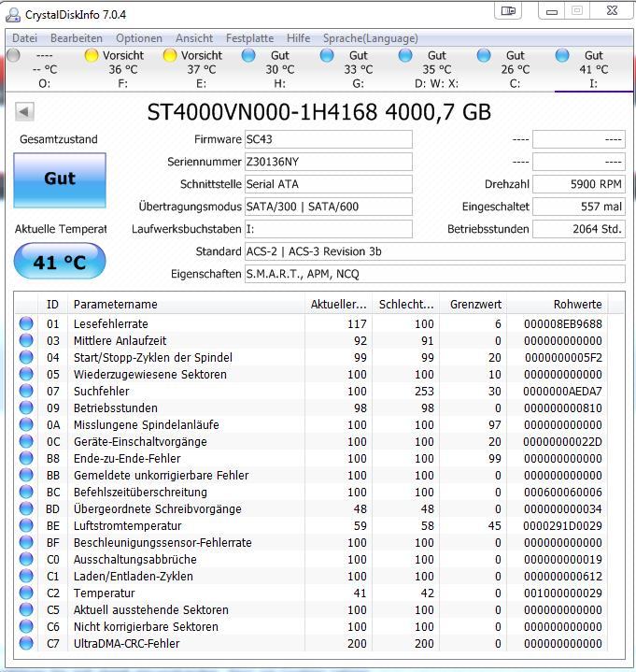Click the switch-display button in title bar
Image resolution: width=636 pixels, height=672 pixels.
[508, 10]
